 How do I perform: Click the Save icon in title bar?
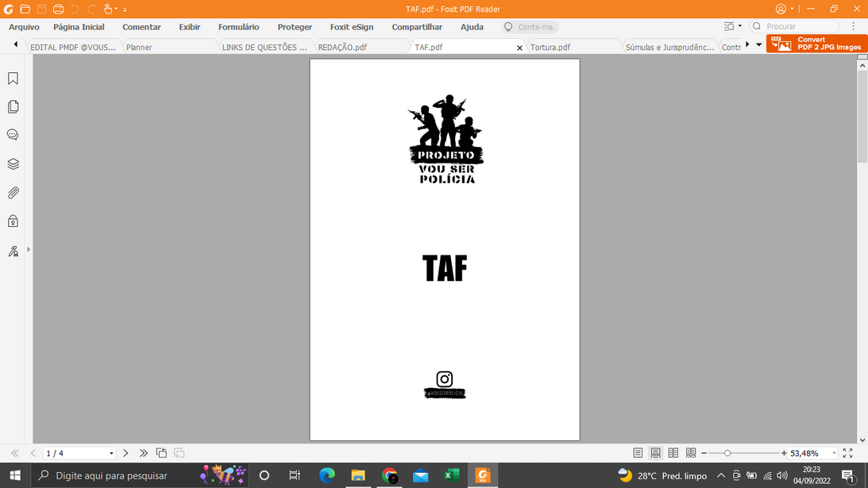tap(41, 9)
